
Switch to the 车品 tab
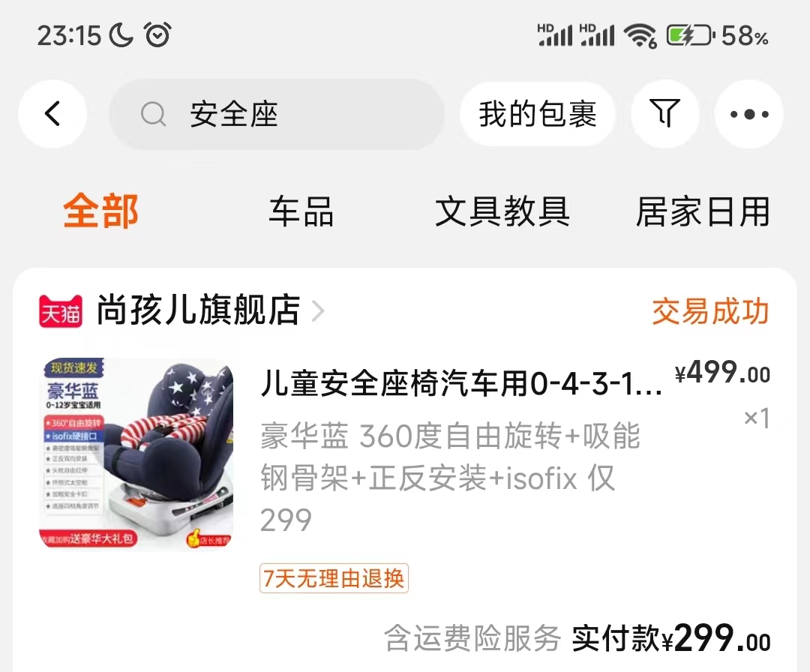(301, 211)
